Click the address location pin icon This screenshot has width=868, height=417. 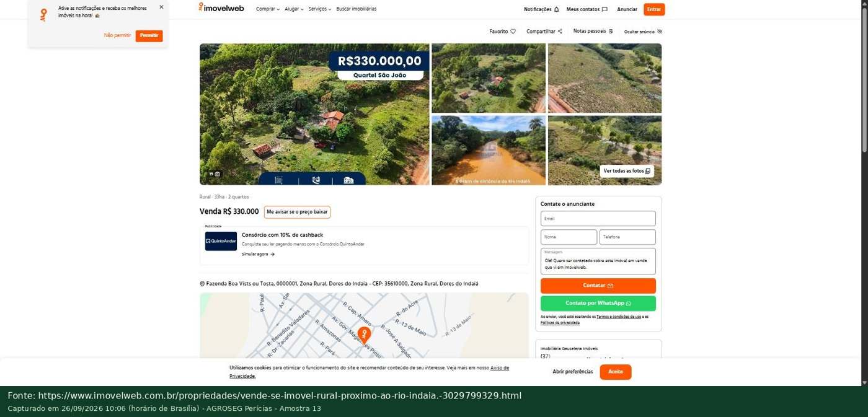point(202,284)
